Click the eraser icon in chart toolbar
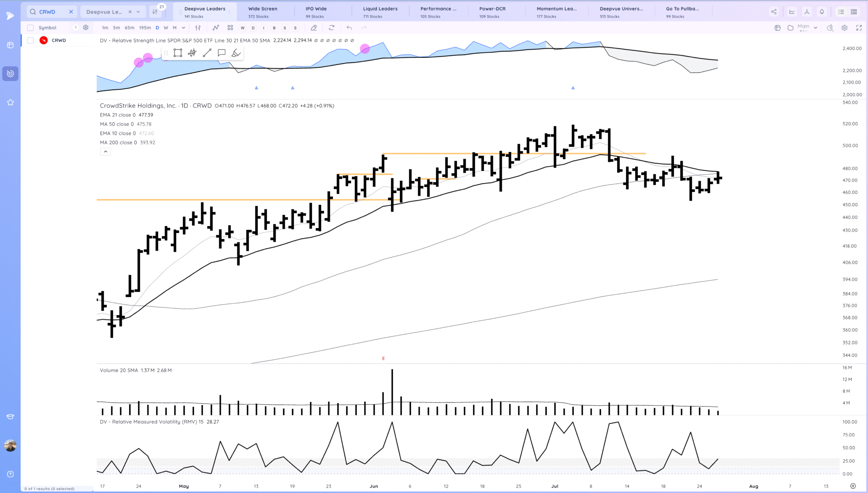The height and width of the screenshot is (493, 868). pyautogui.click(x=314, y=28)
